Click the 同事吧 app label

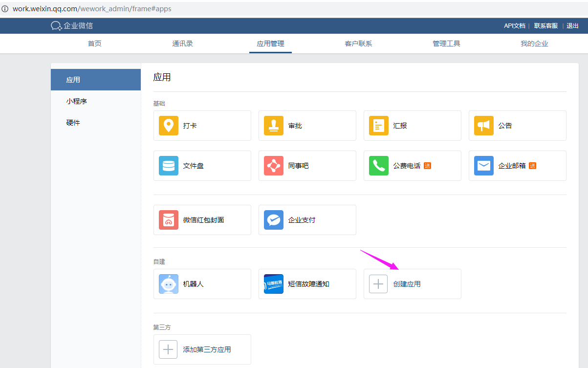[x=299, y=166]
